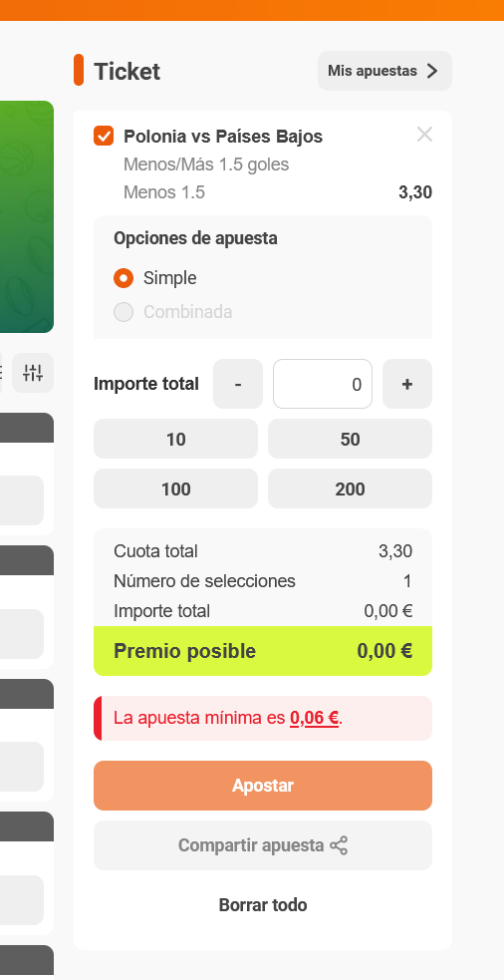This screenshot has height=980, width=504.
Task: Uncheck the Polonia vs Países Bajos checkbox
Action: [104, 136]
